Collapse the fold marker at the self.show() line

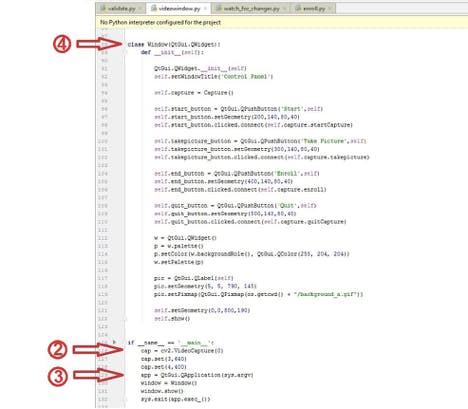pos(125,319)
